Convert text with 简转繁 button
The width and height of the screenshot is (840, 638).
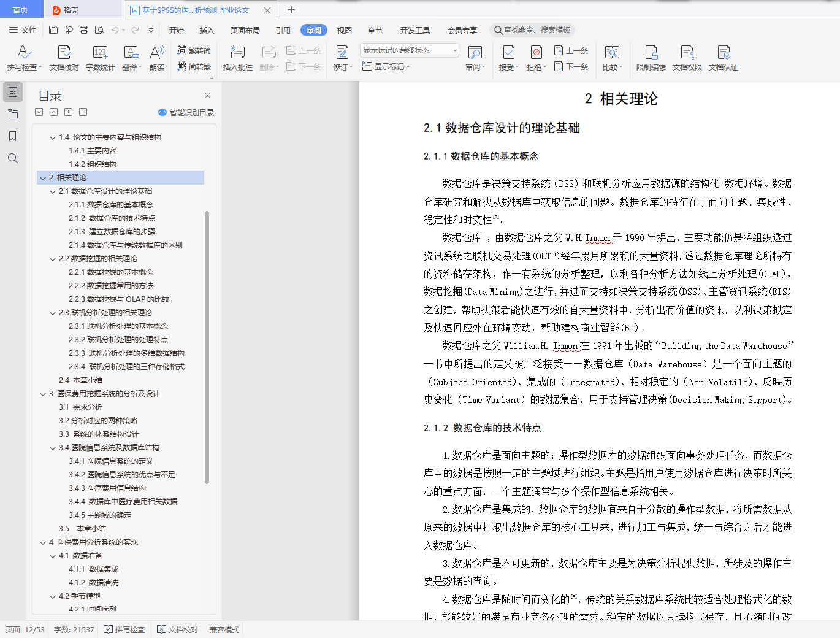click(x=194, y=67)
